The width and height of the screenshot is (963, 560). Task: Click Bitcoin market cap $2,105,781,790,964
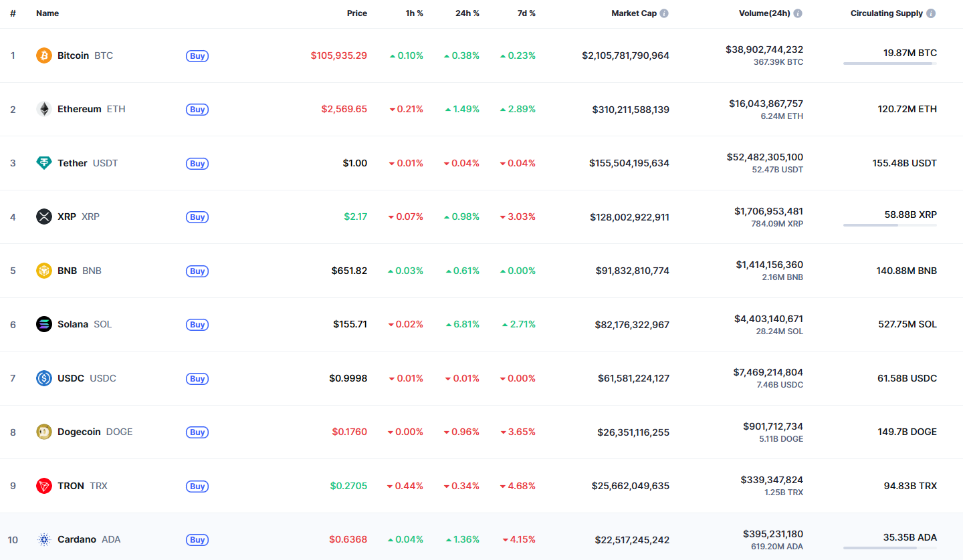click(x=625, y=55)
